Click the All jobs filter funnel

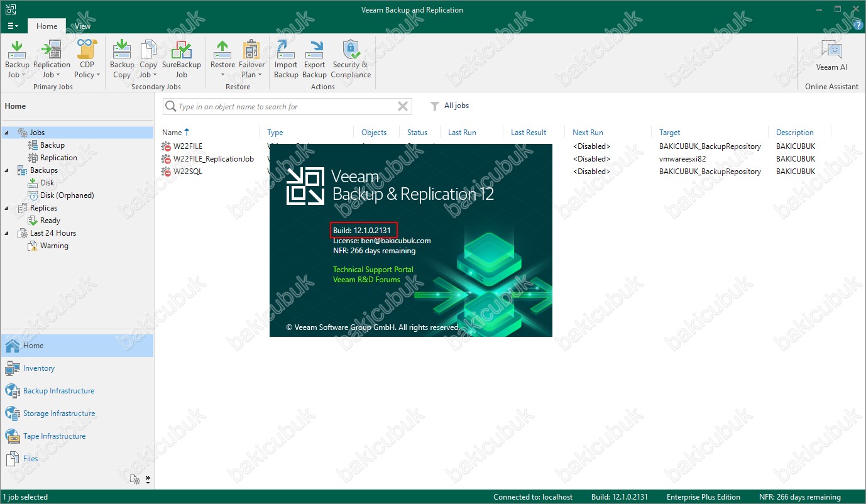pyautogui.click(x=434, y=106)
